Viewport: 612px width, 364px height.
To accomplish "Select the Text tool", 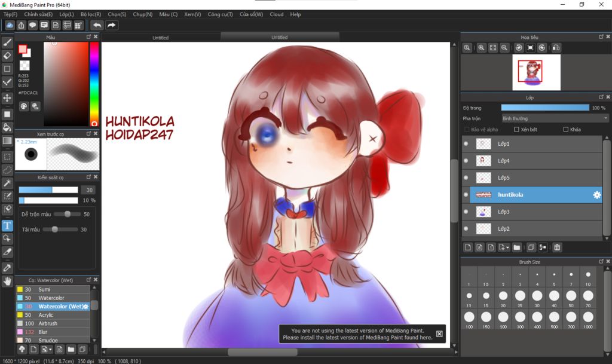I will [7, 225].
